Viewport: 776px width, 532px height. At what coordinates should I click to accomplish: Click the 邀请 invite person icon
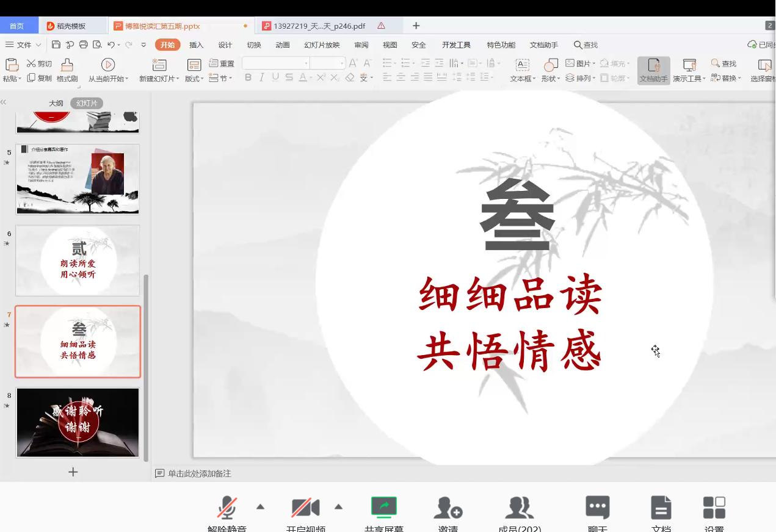click(x=448, y=508)
